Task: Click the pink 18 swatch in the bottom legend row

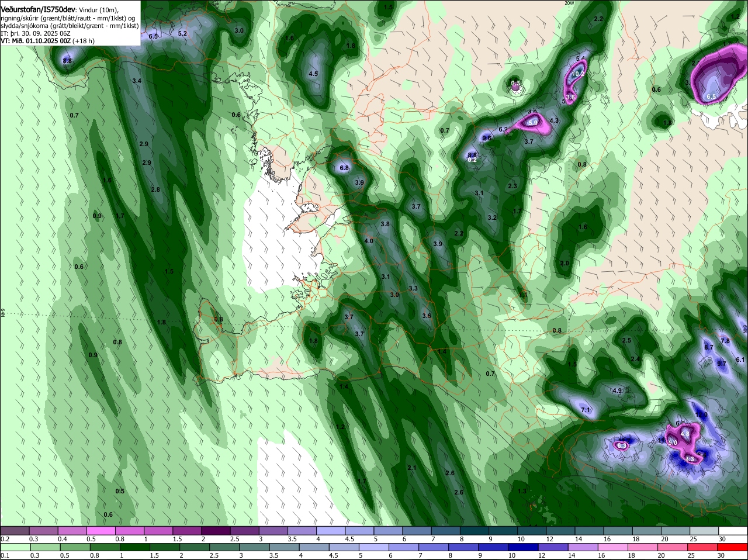Action: coord(643,547)
